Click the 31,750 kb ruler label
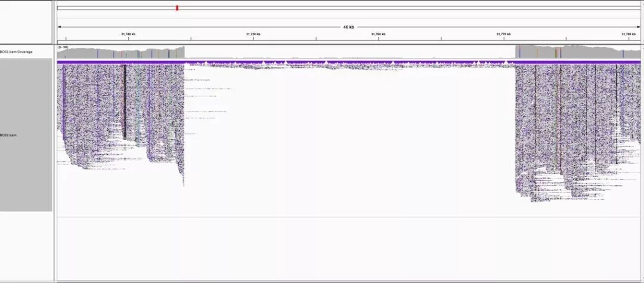 253,35
